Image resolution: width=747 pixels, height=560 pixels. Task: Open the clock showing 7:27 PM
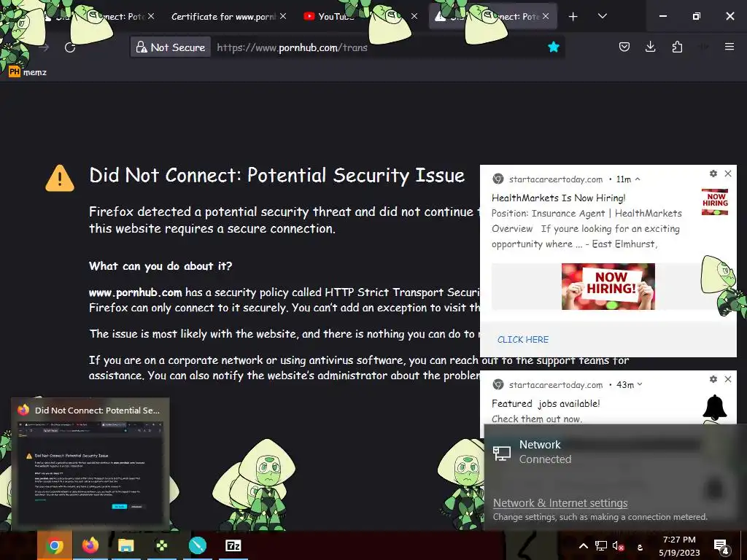tap(679, 545)
